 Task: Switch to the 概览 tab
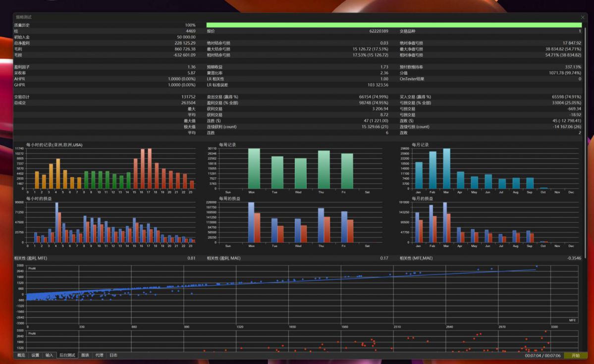[x=21, y=355]
